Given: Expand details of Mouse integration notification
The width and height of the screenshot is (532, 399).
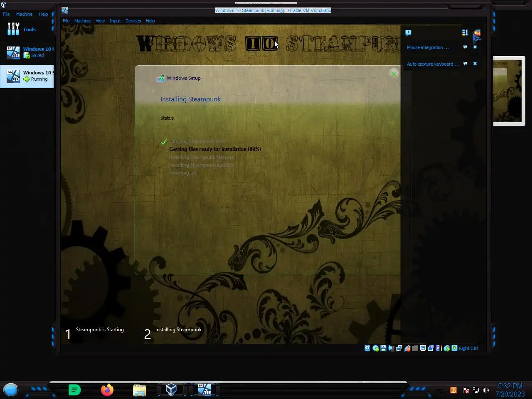Looking at the screenshot, I should (x=465, y=47).
